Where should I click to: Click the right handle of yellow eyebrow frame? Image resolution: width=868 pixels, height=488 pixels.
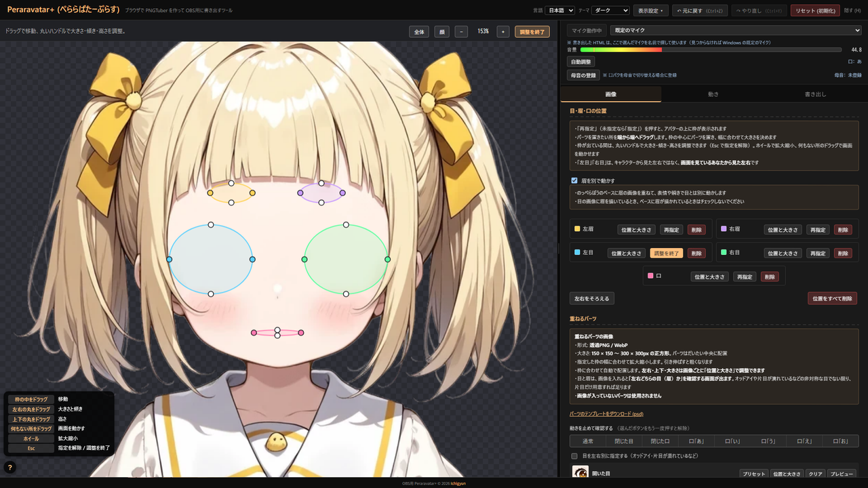pos(252,193)
